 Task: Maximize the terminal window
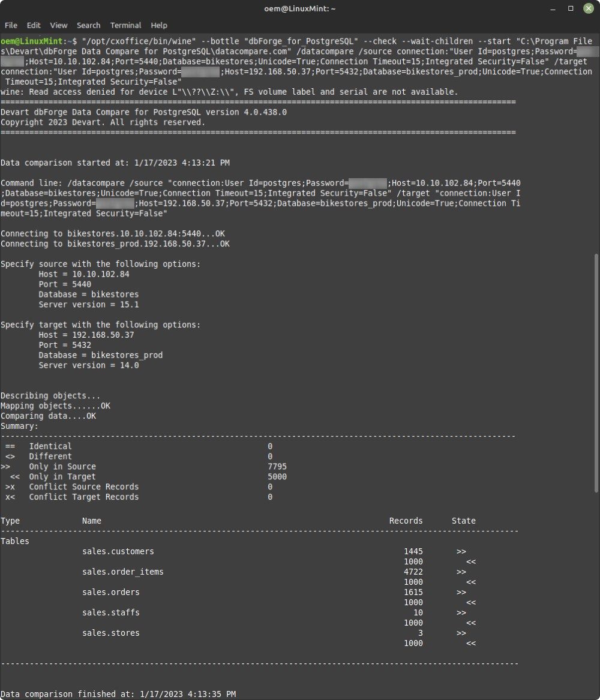click(x=571, y=8)
